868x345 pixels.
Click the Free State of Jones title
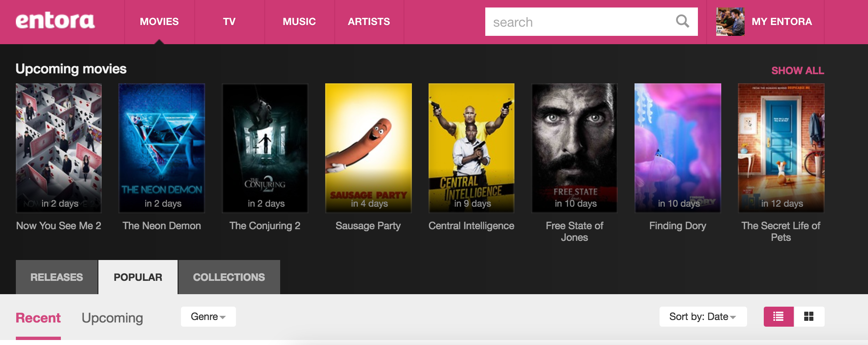574,232
